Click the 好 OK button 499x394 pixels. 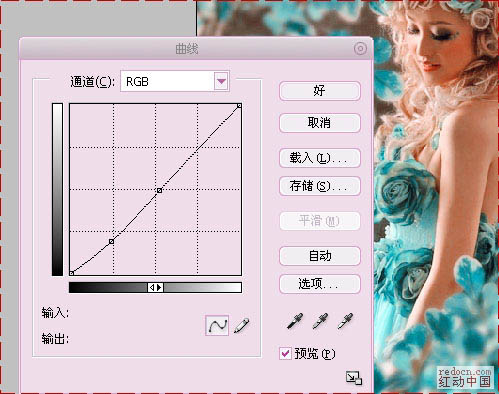[x=320, y=91]
